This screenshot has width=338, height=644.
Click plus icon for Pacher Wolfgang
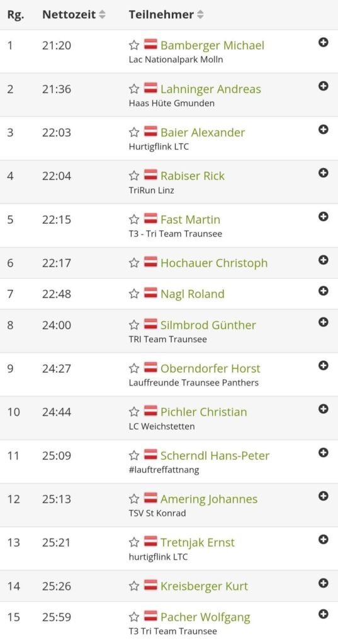[x=324, y=614]
